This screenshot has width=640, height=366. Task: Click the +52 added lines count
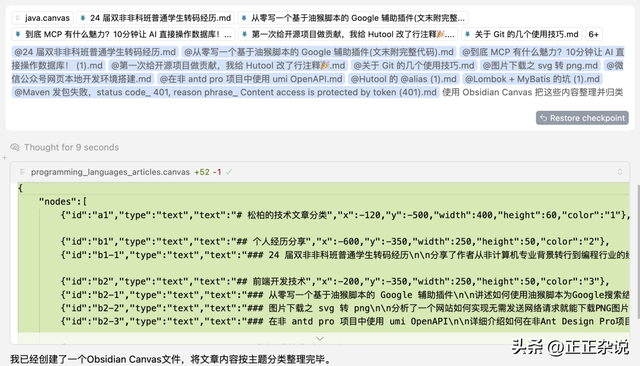(x=202, y=172)
